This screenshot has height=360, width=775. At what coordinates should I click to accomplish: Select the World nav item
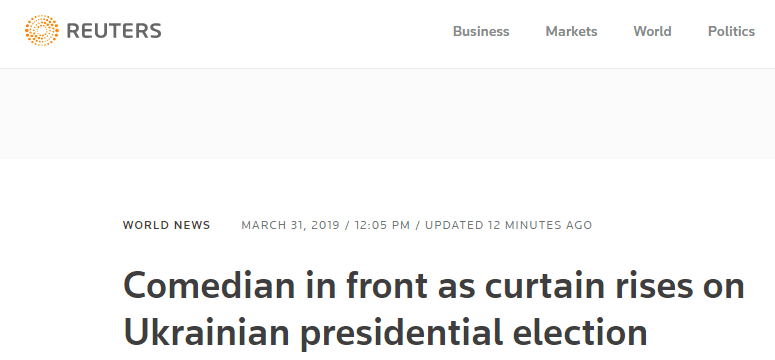pyautogui.click(x=652, y=31)
